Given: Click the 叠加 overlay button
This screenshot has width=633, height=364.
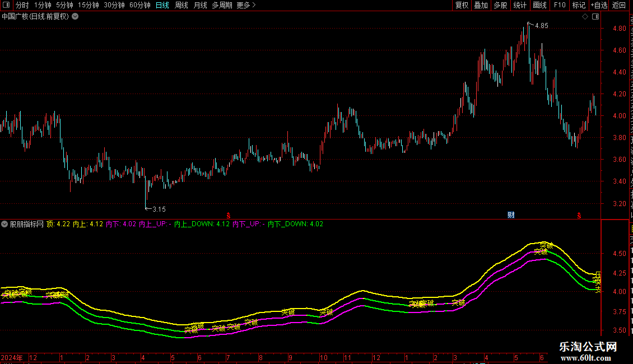Looking at the screenshot, I should (481, 5).
